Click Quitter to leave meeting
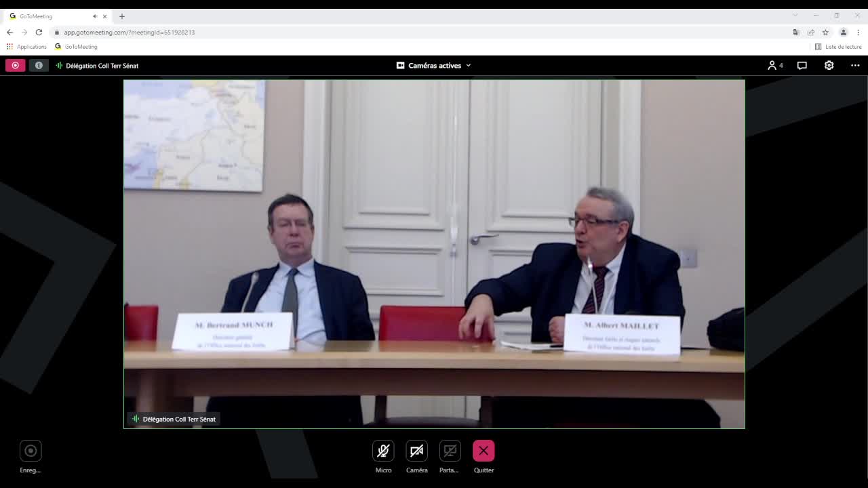Viewport: 868px width, 488px height. click(x=484, y=451)
